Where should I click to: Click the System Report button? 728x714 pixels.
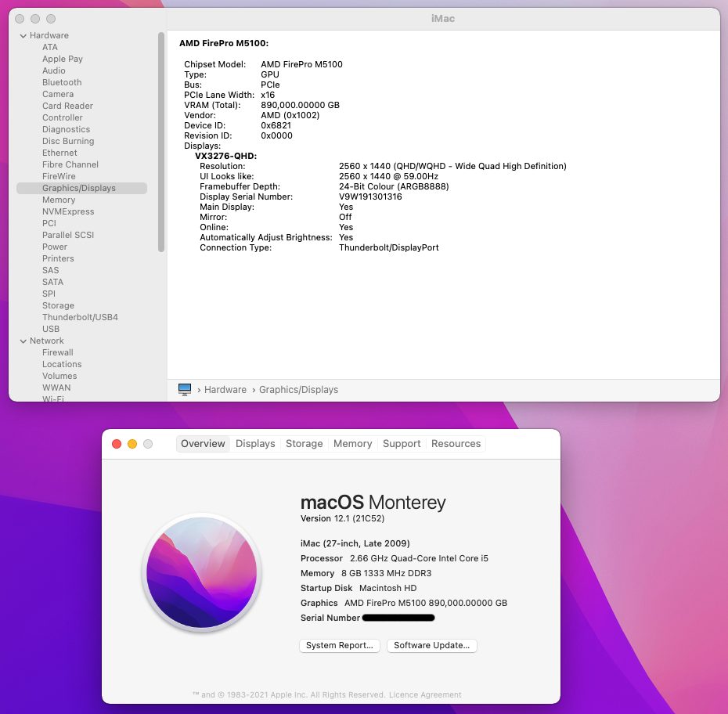340,646
